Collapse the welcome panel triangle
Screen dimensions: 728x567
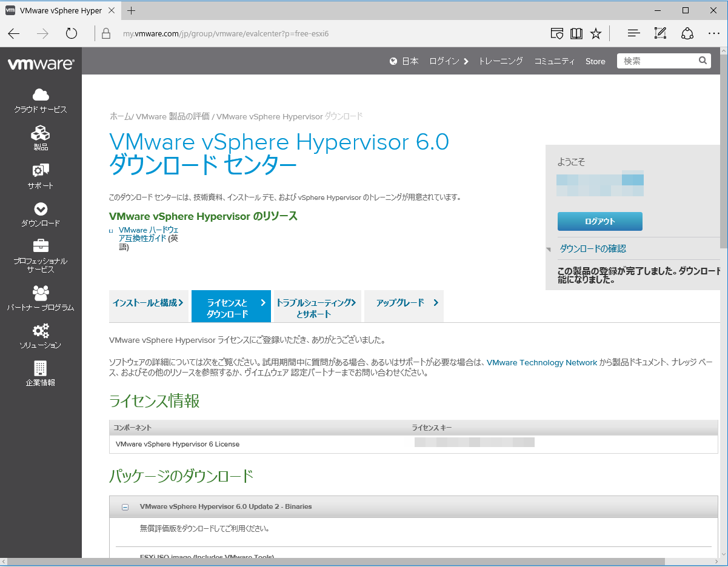tap(549, 250)
